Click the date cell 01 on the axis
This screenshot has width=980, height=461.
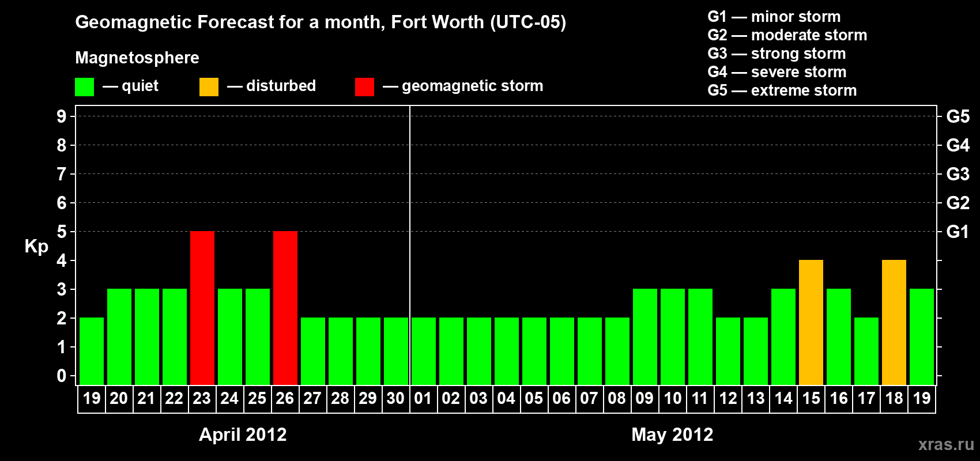(x=424, y=399)
